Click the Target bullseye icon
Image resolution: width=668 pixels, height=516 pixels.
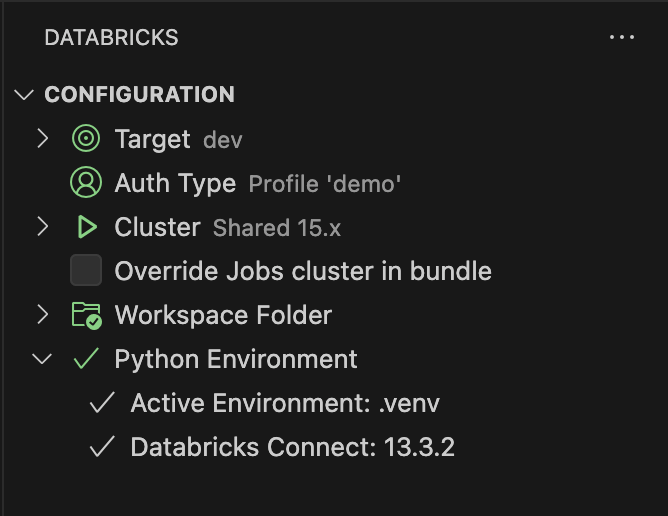[87, 139]
